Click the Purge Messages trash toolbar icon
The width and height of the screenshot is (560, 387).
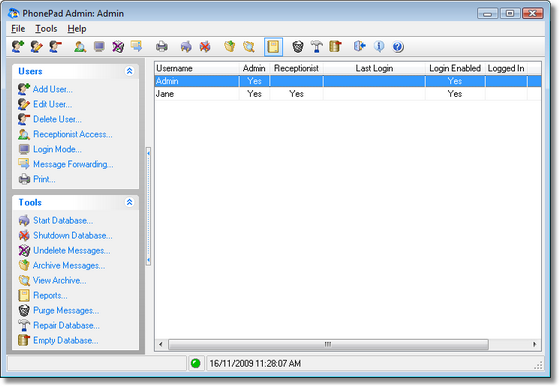(298, 46)
